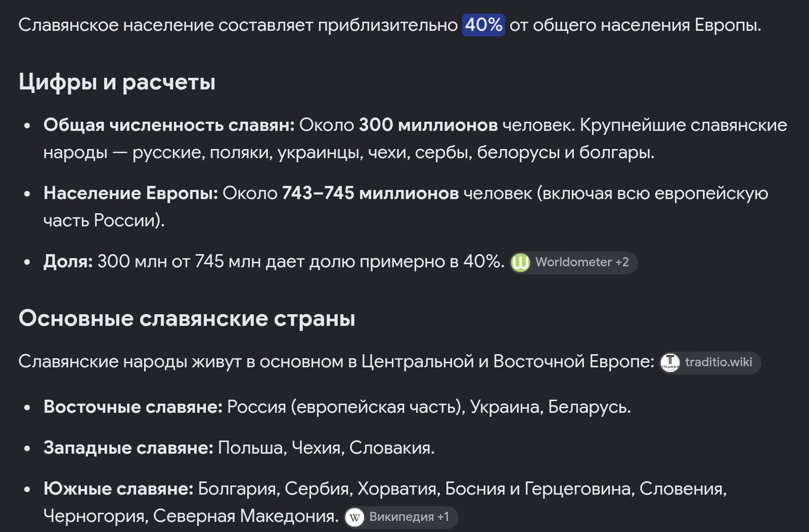The width and height of the screenshot is (809, 532).
Task: Click the sentence starting Славянские народы живут
Action: [x=337, y=362]
